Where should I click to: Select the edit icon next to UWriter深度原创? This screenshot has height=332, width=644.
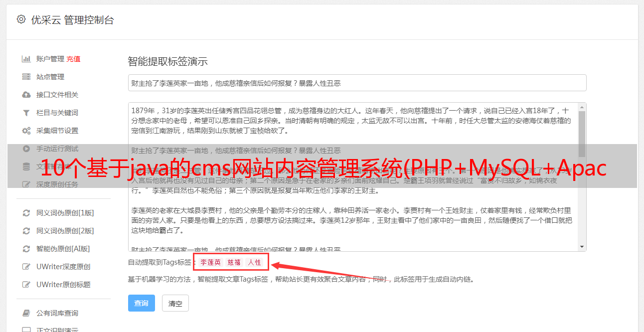click(26, 267)
